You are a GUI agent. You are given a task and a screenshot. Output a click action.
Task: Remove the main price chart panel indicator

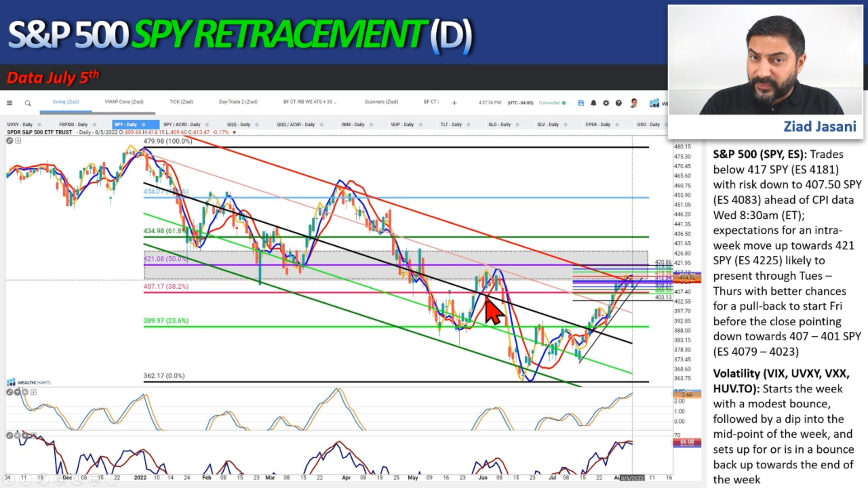pyautogui.click(x=9, y=141)
